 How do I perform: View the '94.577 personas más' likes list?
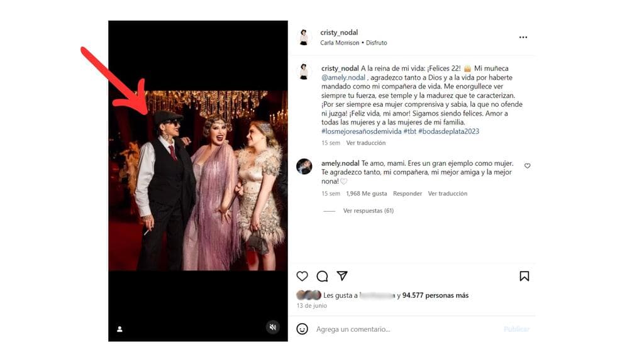(x=438, y=295)
